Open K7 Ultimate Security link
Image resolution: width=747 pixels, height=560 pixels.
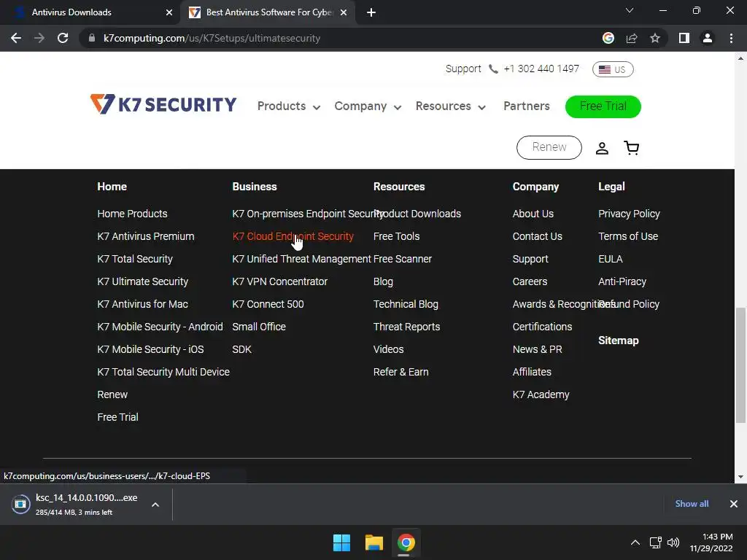pos(142,282)
